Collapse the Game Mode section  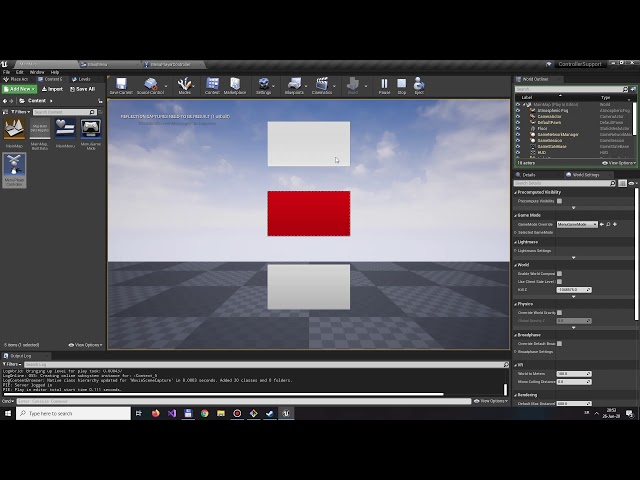(516, 215)
